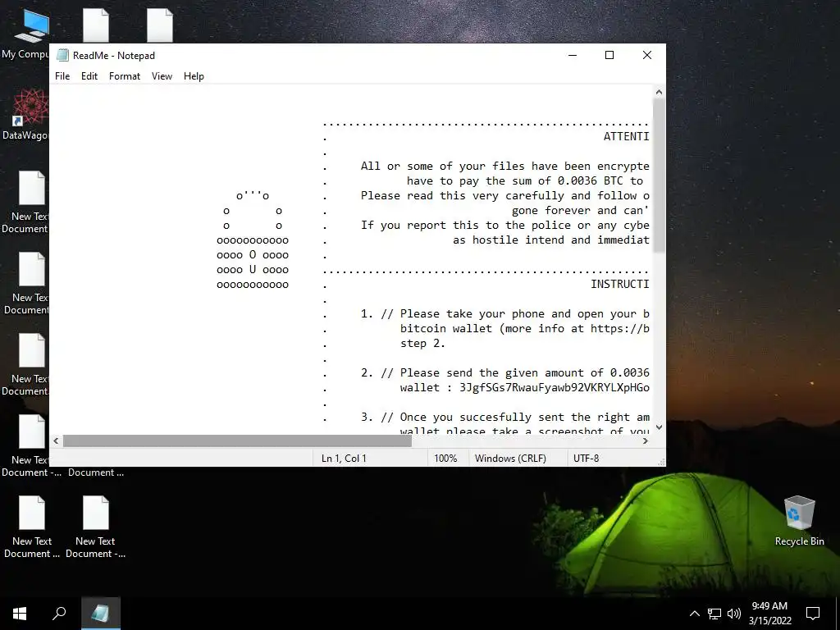Select the Recycle Bin desktop icon
840x630 pixels.
coord(799,521)
